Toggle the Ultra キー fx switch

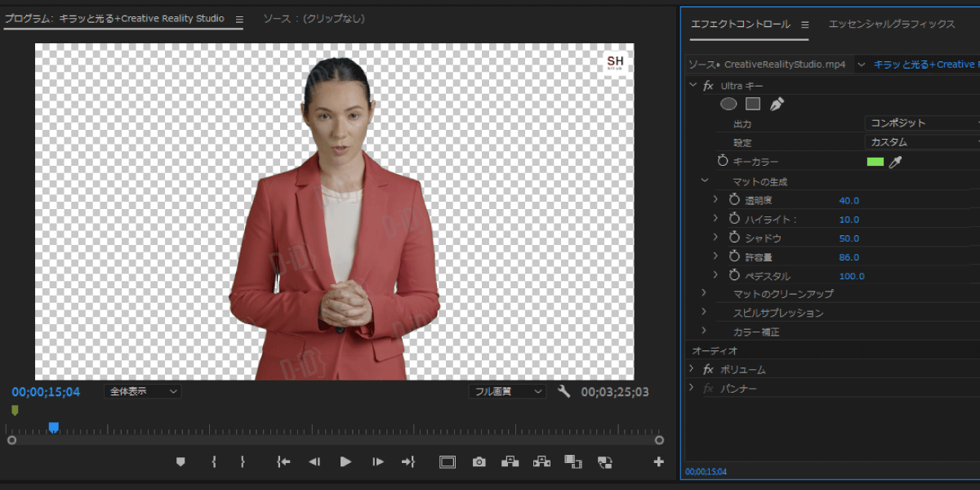click(708, 86)
